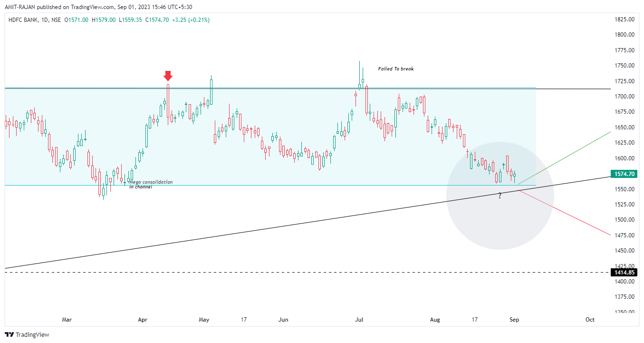Screen dimensions: 644x343
Task: Click the 1375.00 price axis label
Action: pyautogui.click(x=624, y=297)
